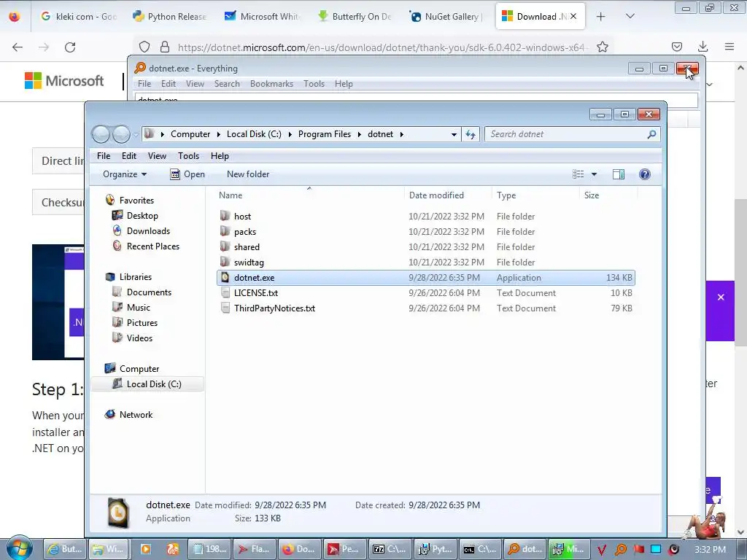
Task: Select Music library
Action: click(x=138, y=307)
